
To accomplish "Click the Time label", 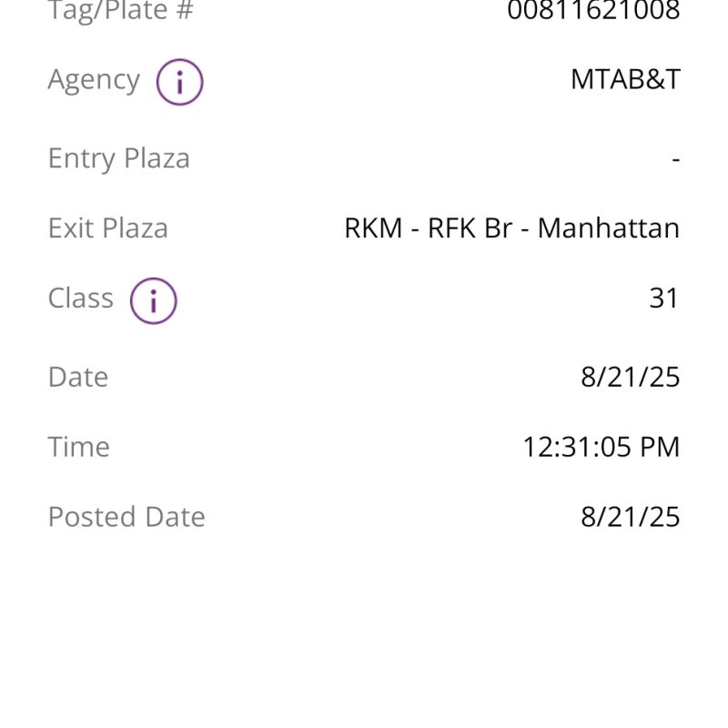I will pyautogui.click(x=78, y=447).
